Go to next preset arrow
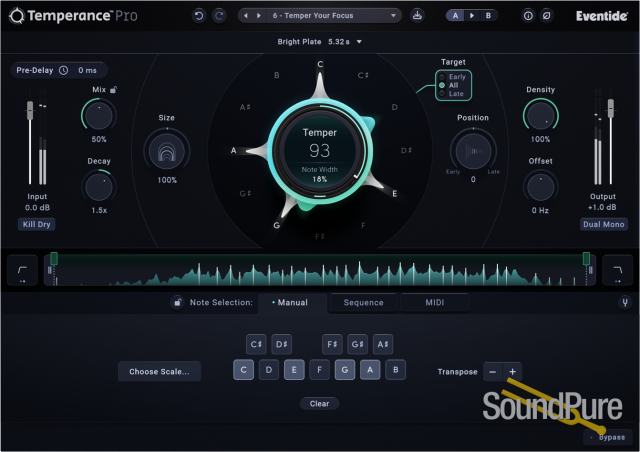This screenshot has width=640, height=452. pyautogui.click(x=259, y=16)
